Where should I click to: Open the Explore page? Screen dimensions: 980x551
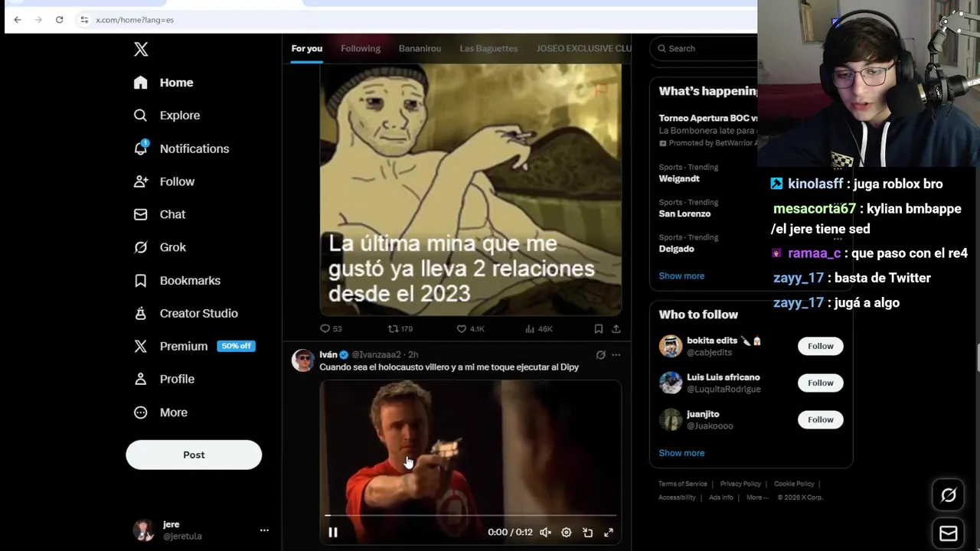pyautogui.click(x=166, y=116)
